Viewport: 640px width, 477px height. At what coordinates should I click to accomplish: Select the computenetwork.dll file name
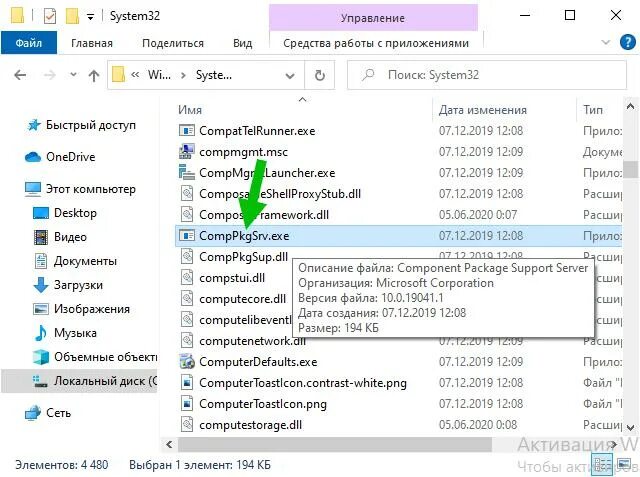click(252, 341)
